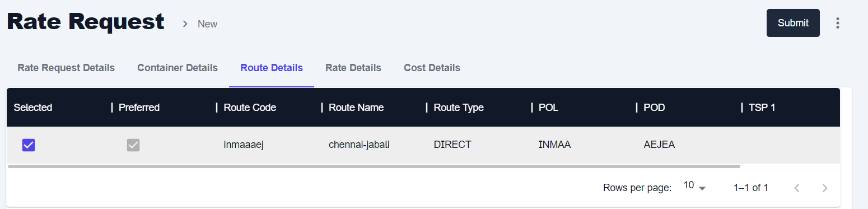Go to next page arrow
Viewport: 868px width, 209px height.
(x=824, y=188)
